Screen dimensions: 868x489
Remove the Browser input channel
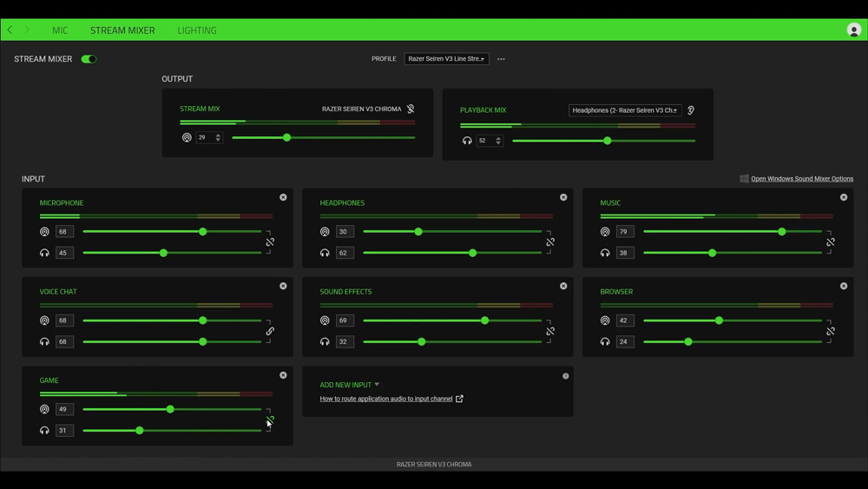tap(844, 286)
